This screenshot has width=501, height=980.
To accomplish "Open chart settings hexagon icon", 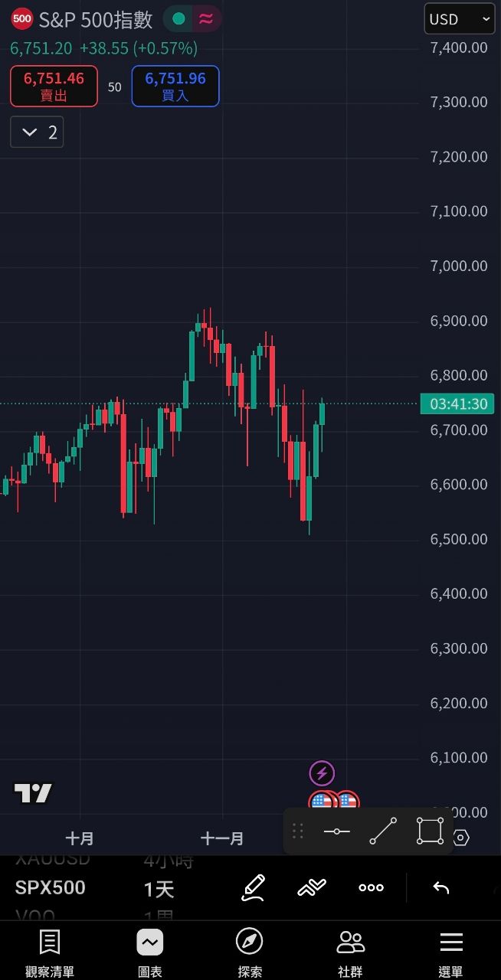I will (x=460, y=838).
